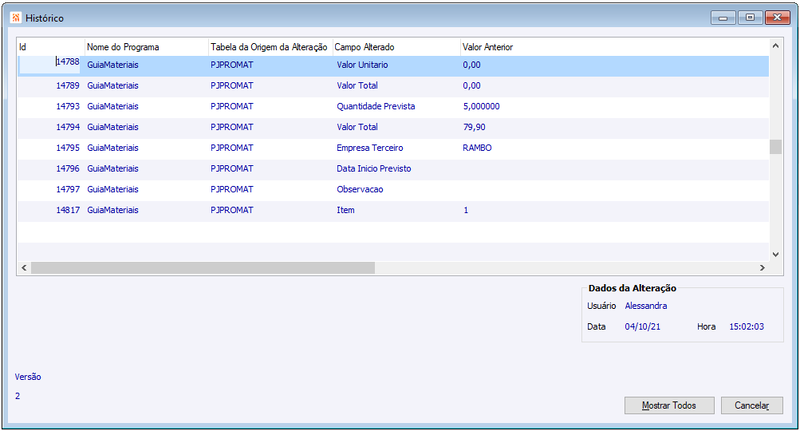The height and width of the screenshot is (431, 800).
Task: Click the Histórico window app icon
Action: (16, 18)
